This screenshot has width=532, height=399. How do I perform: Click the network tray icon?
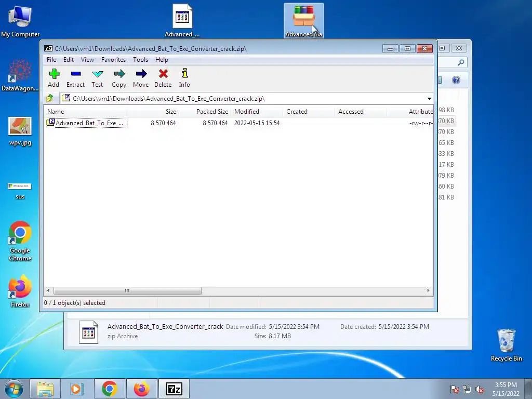click(467, 389)
